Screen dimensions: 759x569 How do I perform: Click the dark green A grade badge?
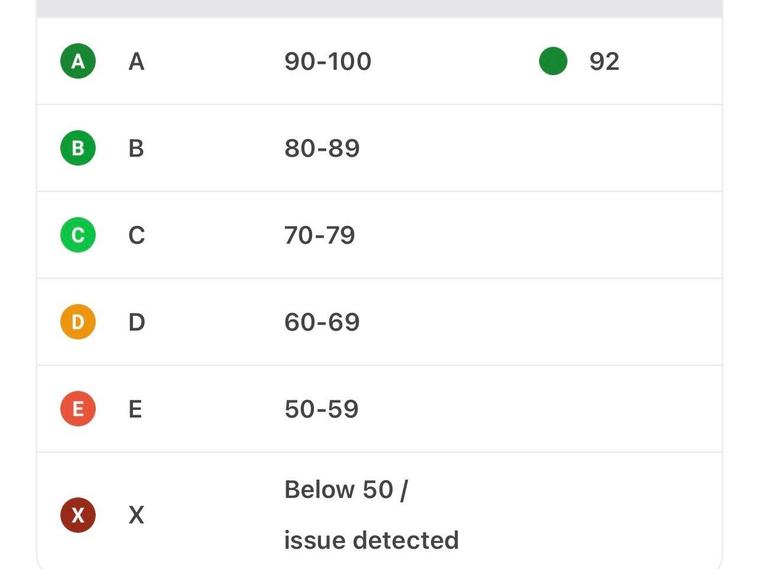tap(78, 61)
